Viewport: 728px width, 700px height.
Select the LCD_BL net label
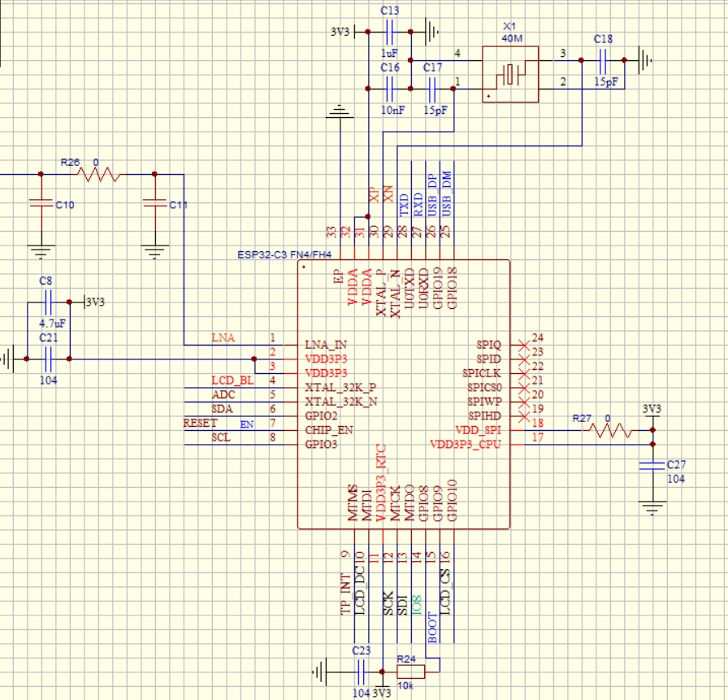[x=232, y=380]
